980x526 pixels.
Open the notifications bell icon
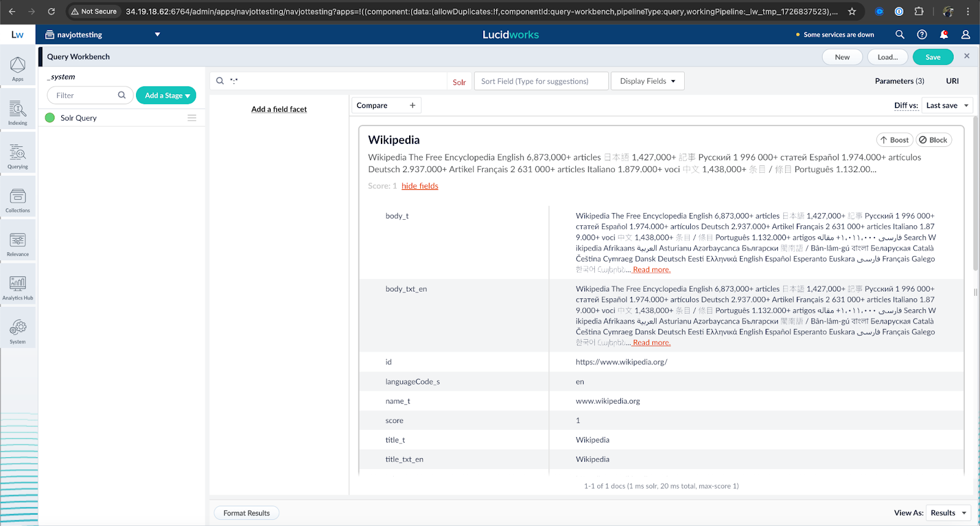pyautogui.click(x=944, y=35)
